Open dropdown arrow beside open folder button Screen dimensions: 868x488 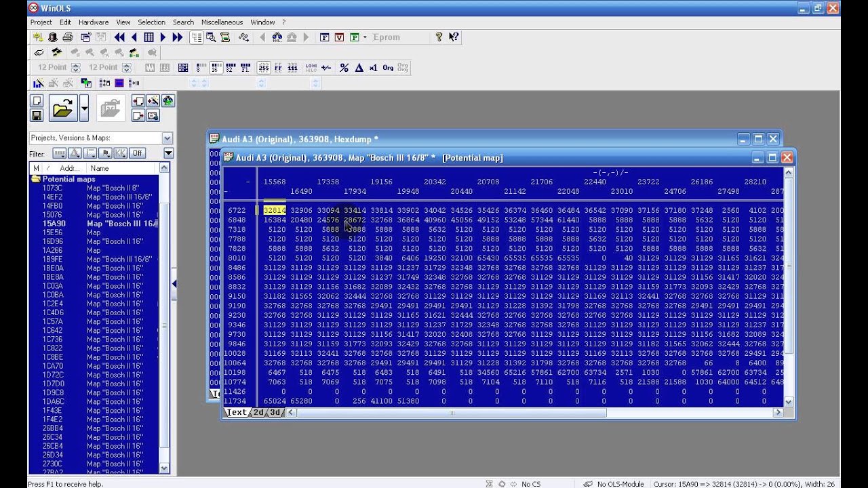84,108
